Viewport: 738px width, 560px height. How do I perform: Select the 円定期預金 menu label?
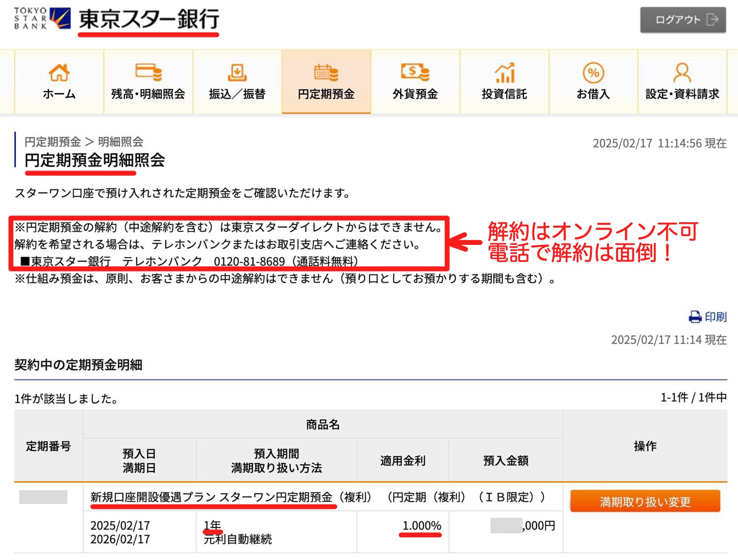coord(326,94)
